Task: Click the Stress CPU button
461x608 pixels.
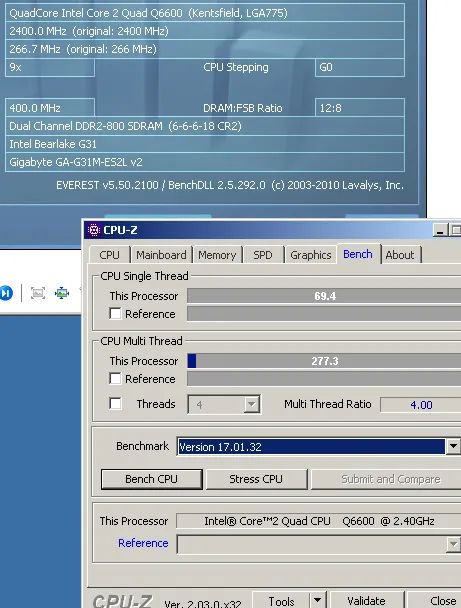Action: [256, 479]
